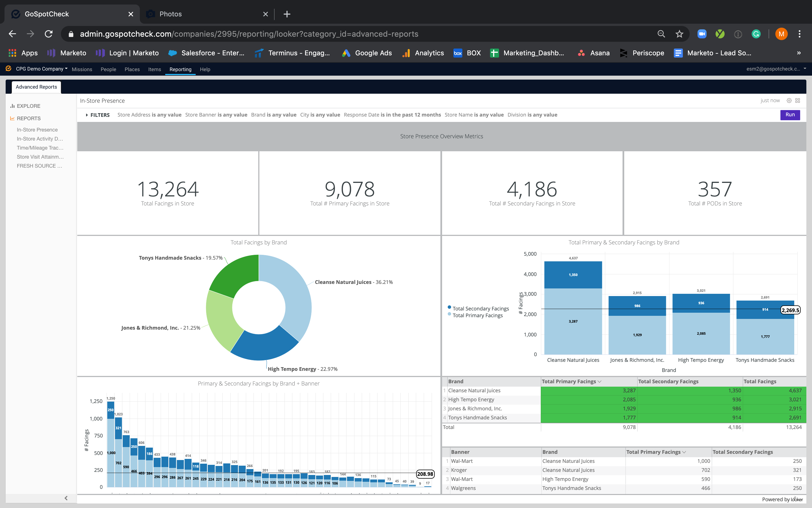This screenshot has height=508, width=812.
Task: Open the Asana bookmark
Action: click(x=593, y=53)
